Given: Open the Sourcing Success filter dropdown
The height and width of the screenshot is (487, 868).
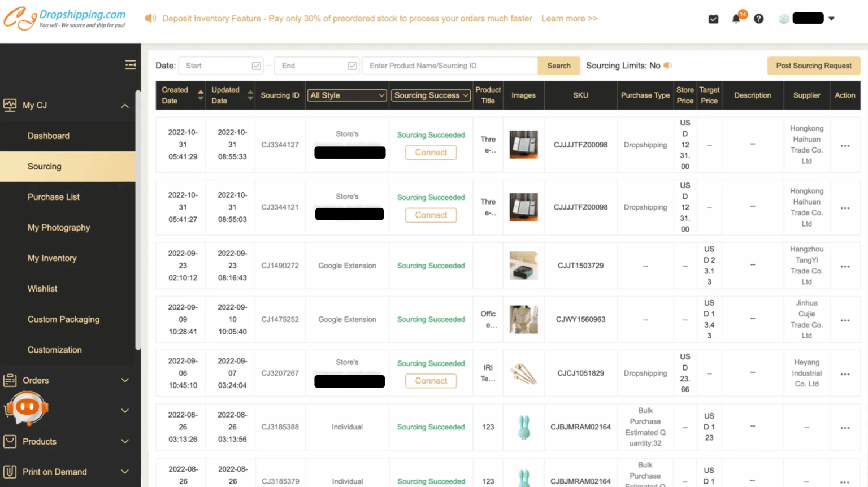Looking at the screenshot, I should coord(431,95).
